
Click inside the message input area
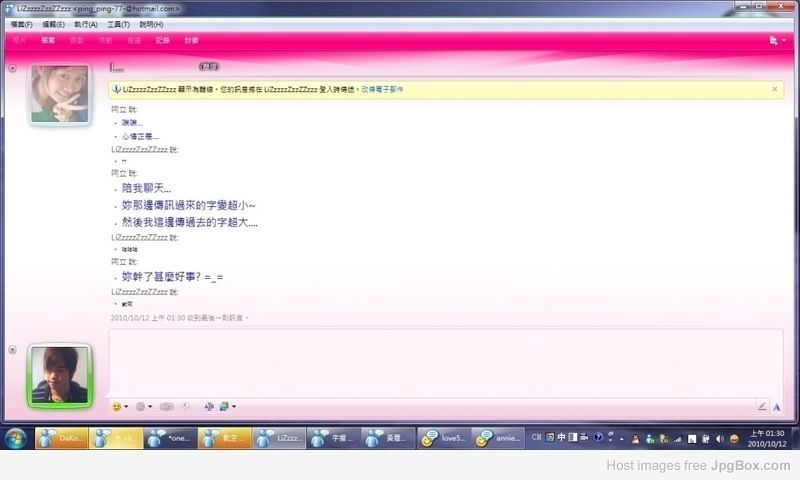coord(446,363)
